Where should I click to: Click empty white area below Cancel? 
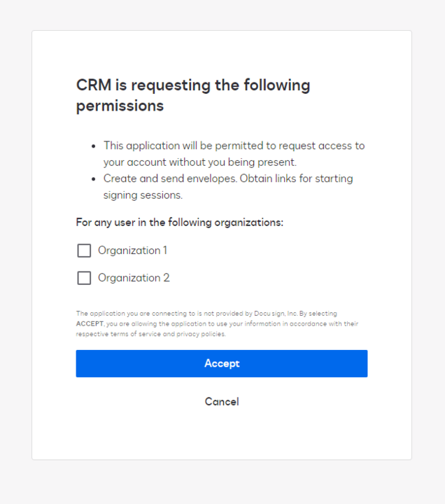coord(222,437)
